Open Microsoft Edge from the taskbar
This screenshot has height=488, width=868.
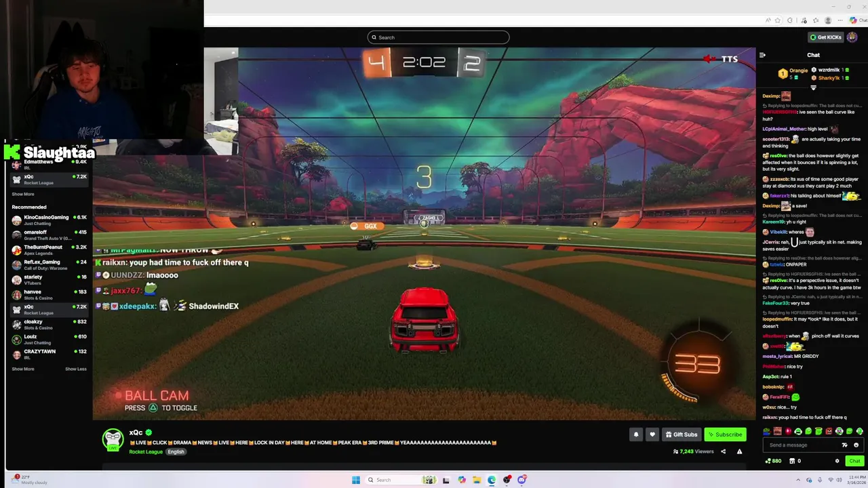[x=492, y=480]
